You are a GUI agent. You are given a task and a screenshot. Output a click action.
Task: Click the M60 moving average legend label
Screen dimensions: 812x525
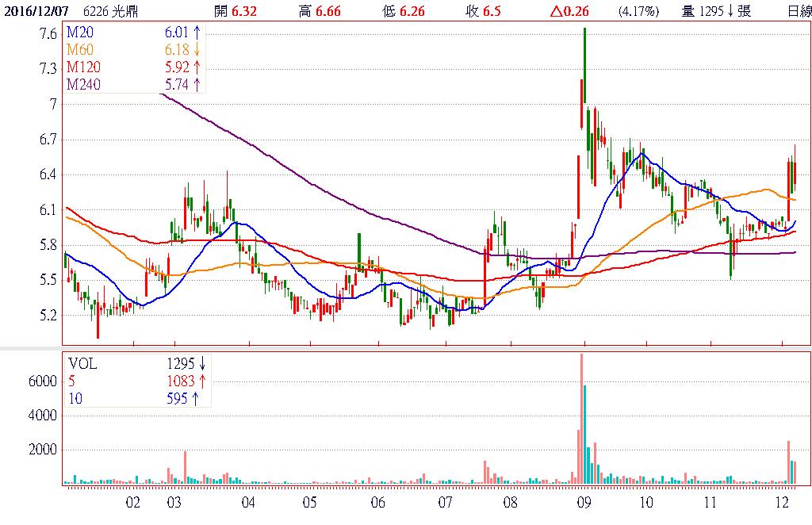tap(80, 50)
